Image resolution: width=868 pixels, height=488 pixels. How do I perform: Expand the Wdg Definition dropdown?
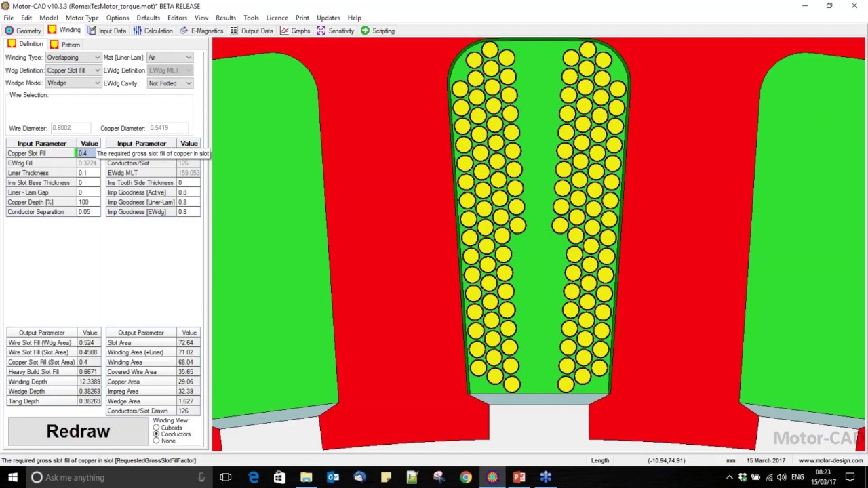(97, 70)
